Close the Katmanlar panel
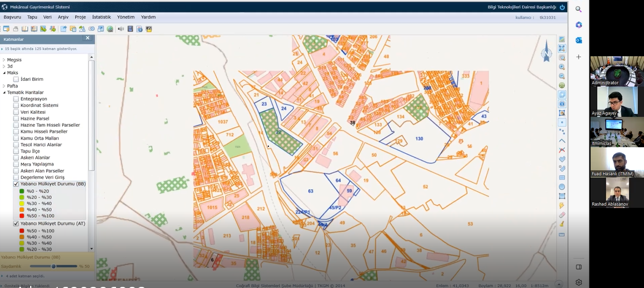Image resolution: width=644 pixels, height=288 pixels. [x=87, y=38]
